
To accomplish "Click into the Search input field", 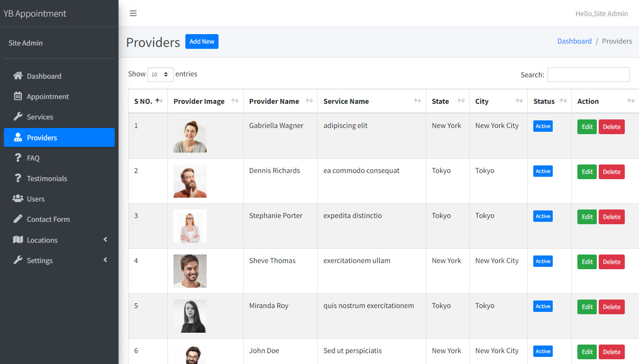I will click(x=588, y=75).
